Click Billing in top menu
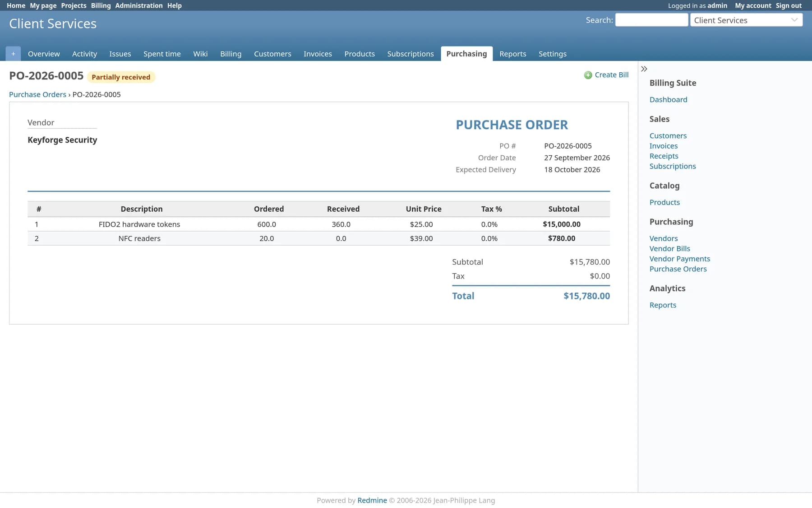This screenshot has width=812, height=508. coord(101,5)
